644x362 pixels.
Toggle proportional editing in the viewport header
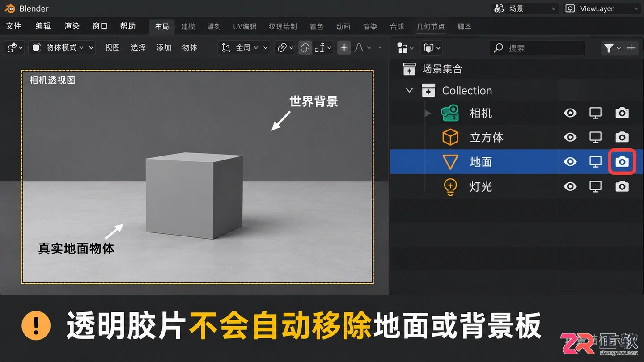pyautogui.click(x=344, y=47)
